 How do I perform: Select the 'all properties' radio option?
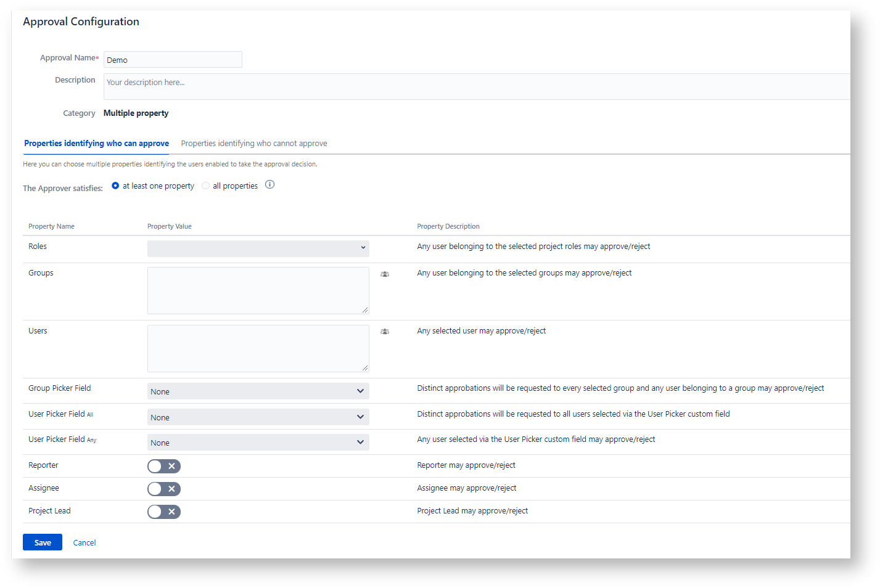pos(206,186)
